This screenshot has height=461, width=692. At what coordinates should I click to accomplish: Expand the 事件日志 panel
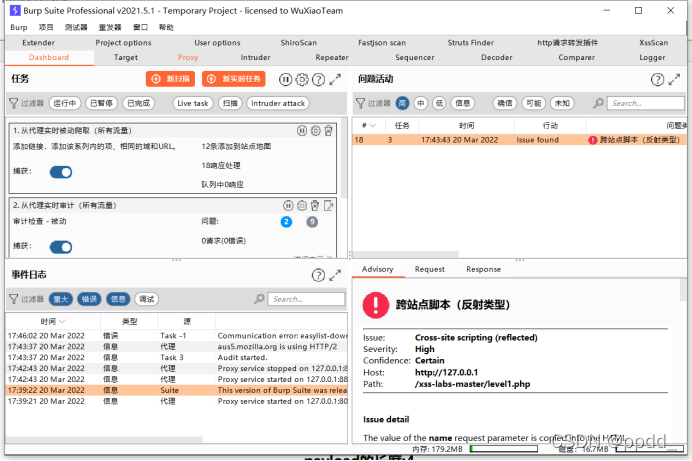[335, 275]
